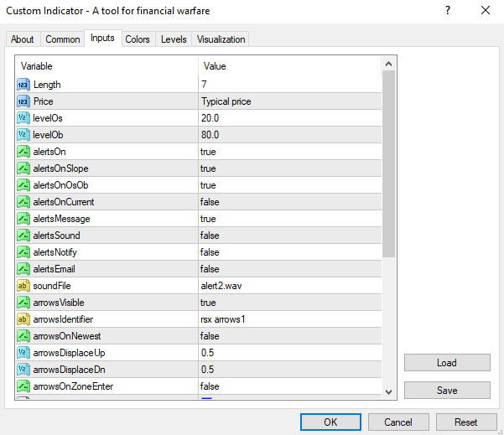
Task: Select the alertsOnSlope variable name
Action: point(60,168)
